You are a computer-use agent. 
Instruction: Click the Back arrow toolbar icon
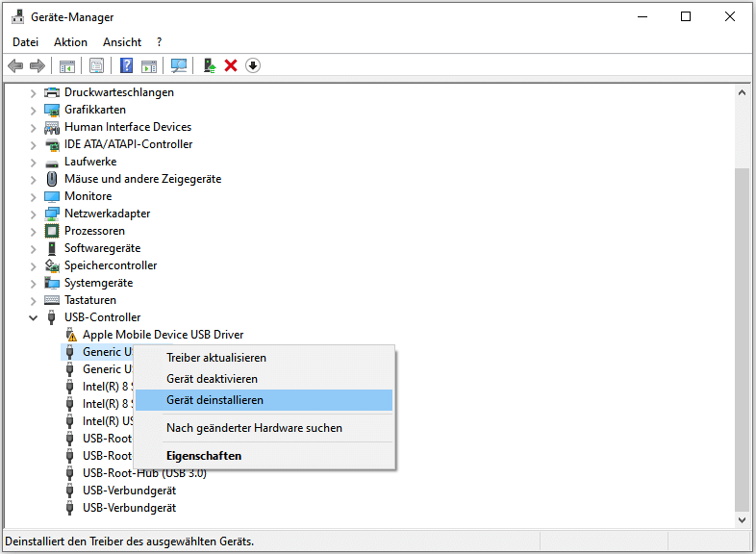[15, 65]
